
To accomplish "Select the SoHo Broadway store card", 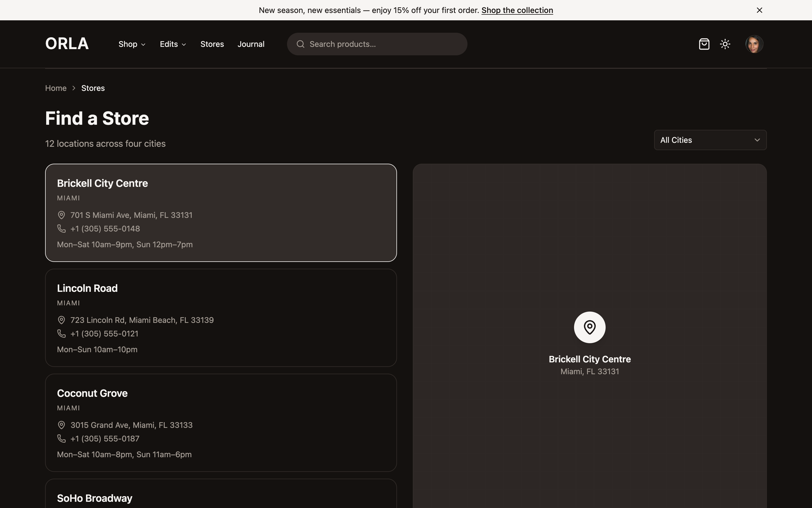I will coord(221,494).
